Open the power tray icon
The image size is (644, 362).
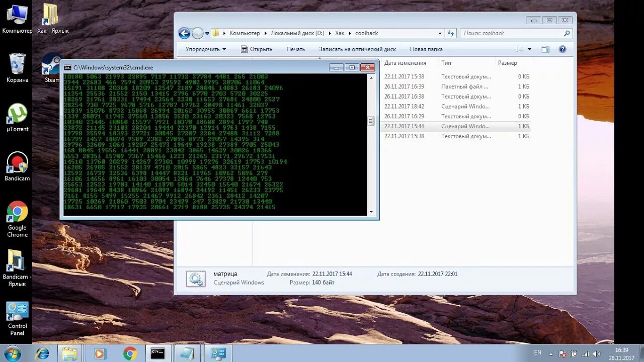[x=573, y=354]
